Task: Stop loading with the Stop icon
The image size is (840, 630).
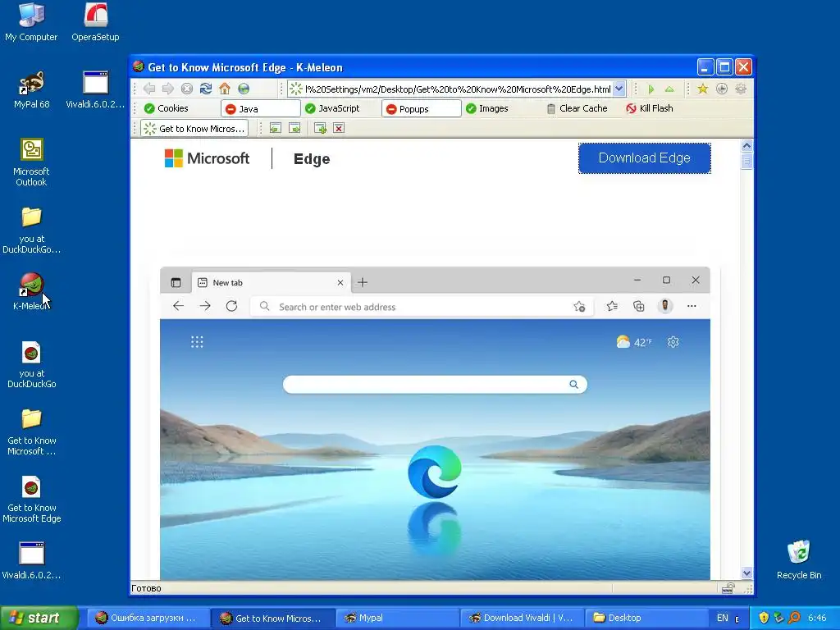Action: [x=186, y=89]
